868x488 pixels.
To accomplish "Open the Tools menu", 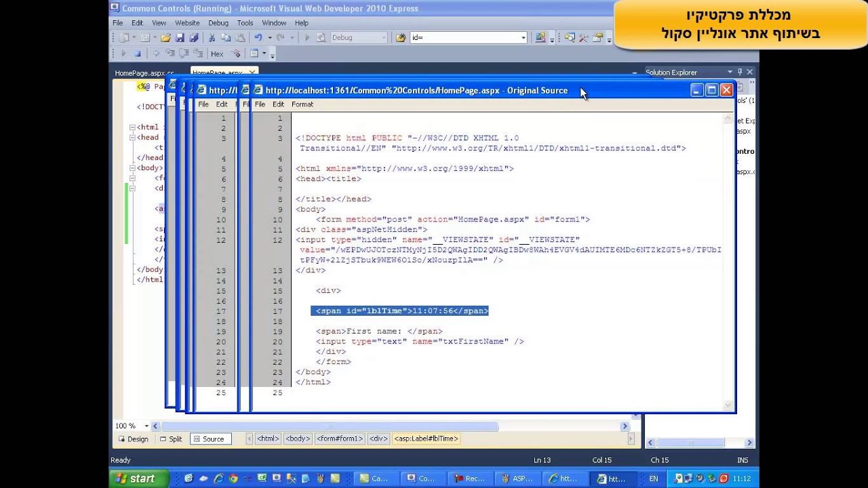I will coord(245,22).
